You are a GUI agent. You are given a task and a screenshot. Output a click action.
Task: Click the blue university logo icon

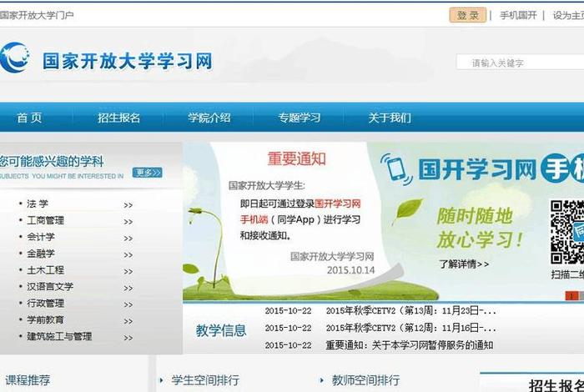click(x=14, y=58)
